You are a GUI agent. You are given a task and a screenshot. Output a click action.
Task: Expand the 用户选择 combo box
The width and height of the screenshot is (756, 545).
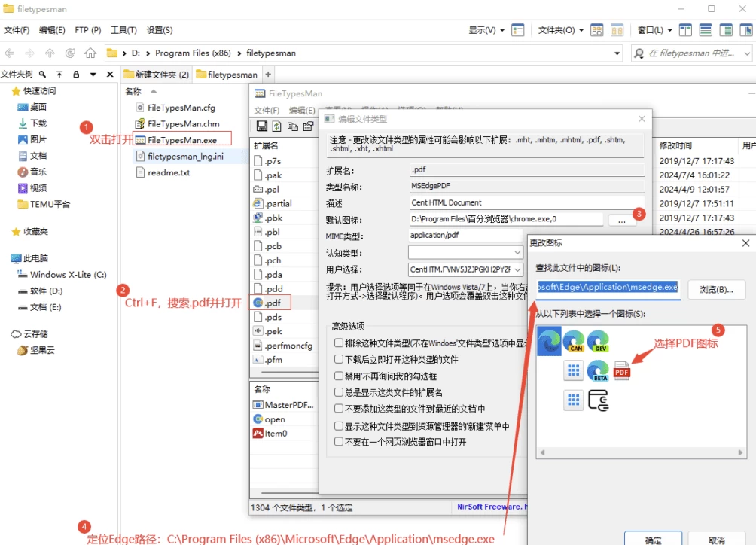coord(517,269)
